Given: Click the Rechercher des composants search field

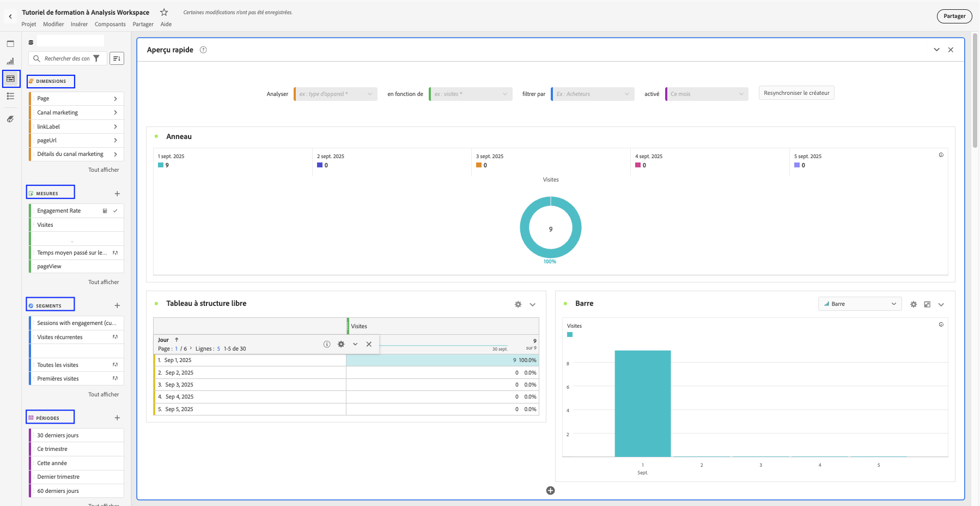Looking at the screenshot, I should (66, 58).
